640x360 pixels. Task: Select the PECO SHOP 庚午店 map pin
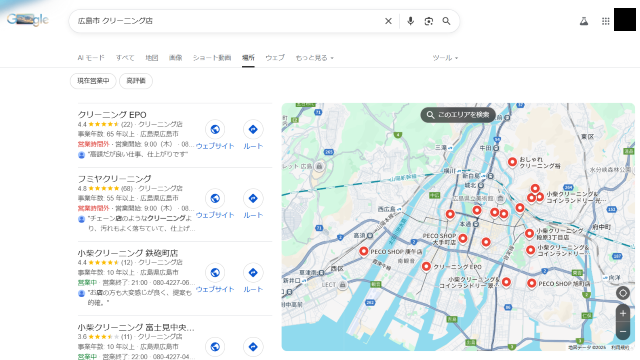click(x=364, y=251)
